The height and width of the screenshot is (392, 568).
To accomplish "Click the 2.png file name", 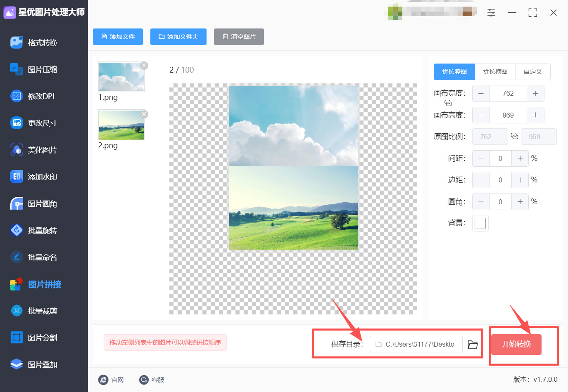I will [x=108, y=146].
